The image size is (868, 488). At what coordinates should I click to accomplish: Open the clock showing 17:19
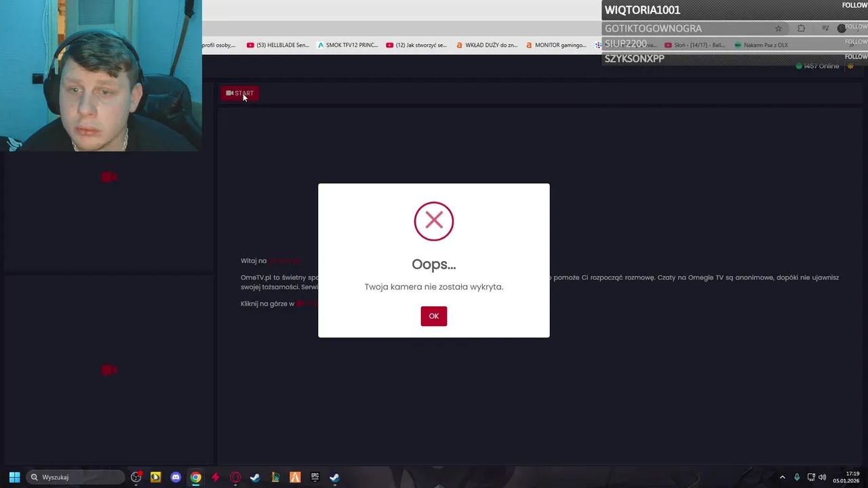click(846, 477)
